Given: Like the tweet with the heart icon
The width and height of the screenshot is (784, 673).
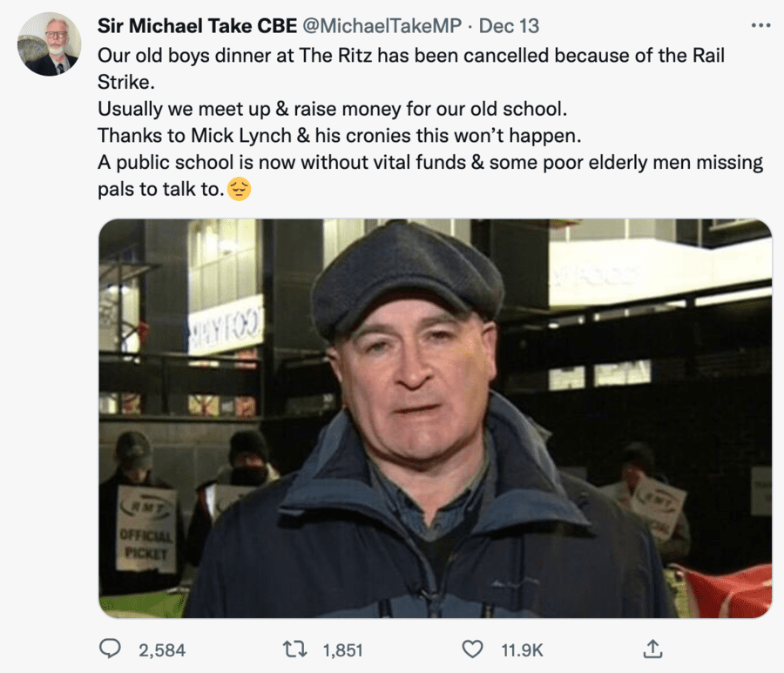Looking at the screenshot, I should 471,649.
